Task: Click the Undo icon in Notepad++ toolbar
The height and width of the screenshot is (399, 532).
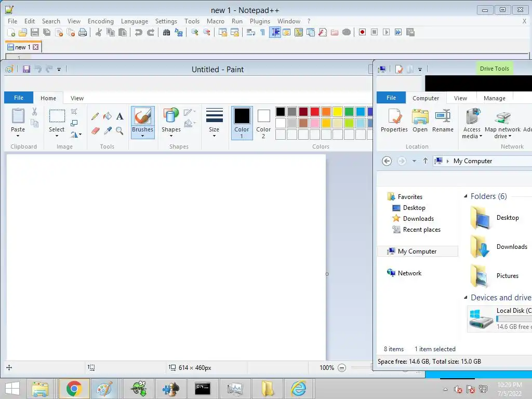Action: 138,32
